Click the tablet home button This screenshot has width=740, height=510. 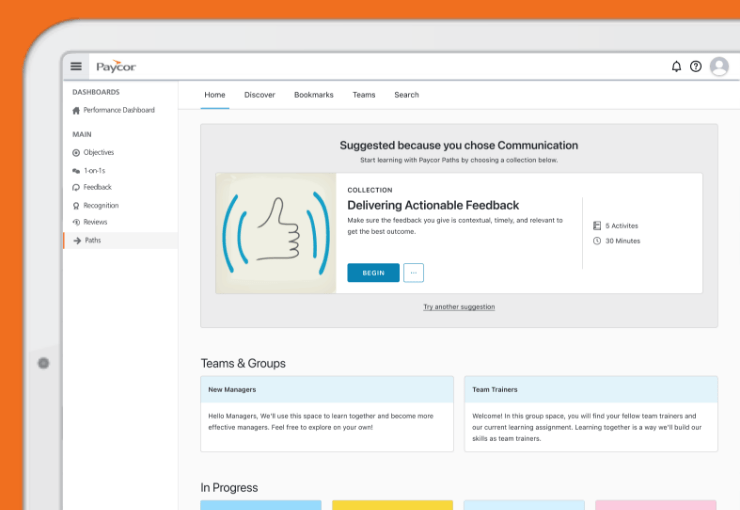coord(43,363)
